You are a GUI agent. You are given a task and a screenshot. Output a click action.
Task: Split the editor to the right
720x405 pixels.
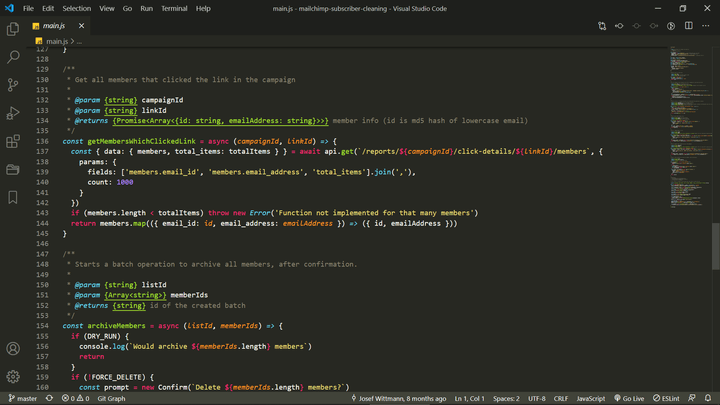(688, 26)
